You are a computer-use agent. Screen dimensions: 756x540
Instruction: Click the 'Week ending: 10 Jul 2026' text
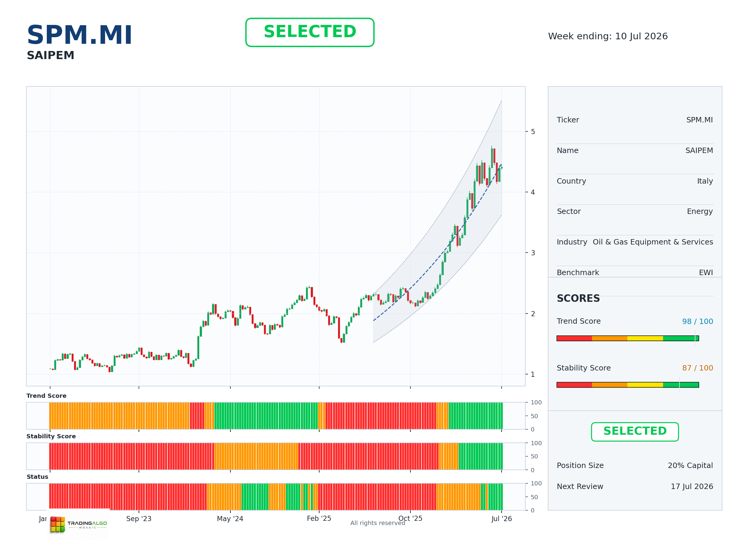point(608,36)
